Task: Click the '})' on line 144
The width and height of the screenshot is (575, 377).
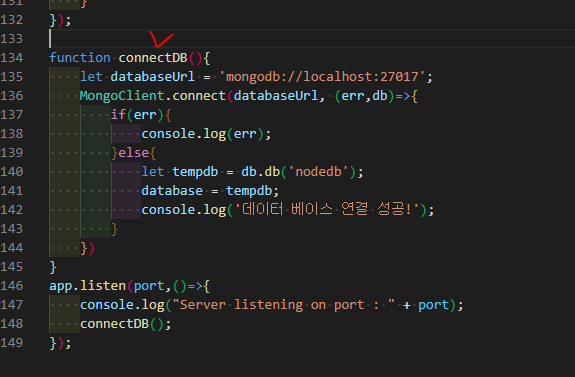Action: [x=87, y=248]
